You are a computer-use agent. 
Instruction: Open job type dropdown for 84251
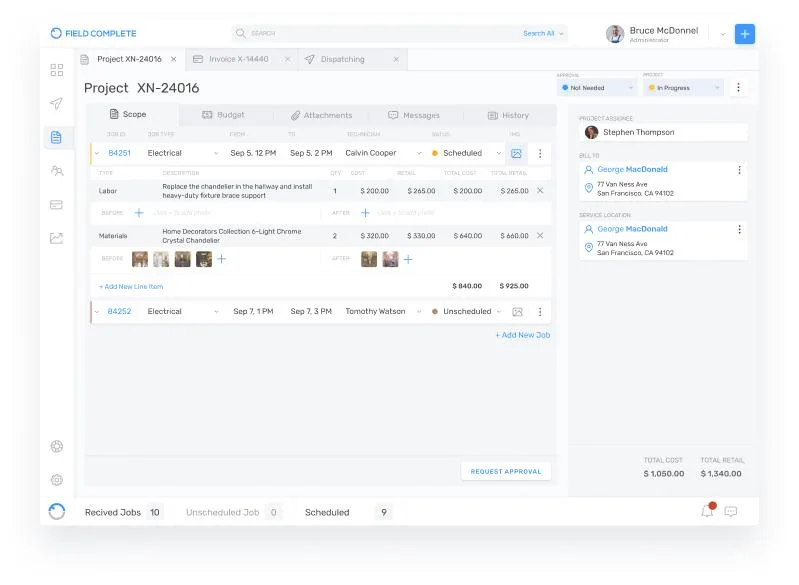[x=216, y=153]
